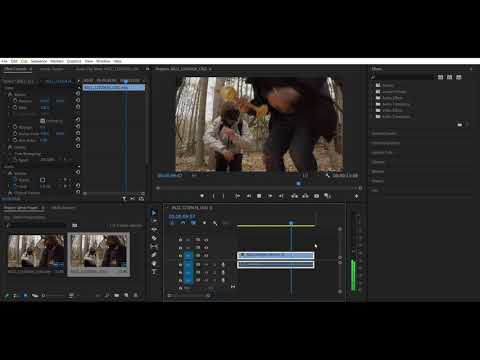Open the Lumetri Color panel
480x360 pixels.
click(382, 152)
